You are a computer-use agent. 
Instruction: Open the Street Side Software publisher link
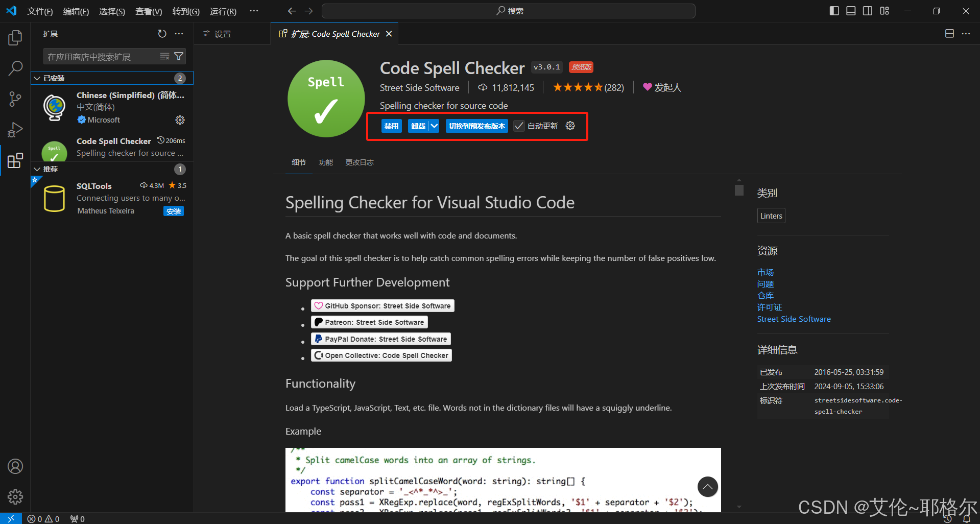[x=419, y=88]
